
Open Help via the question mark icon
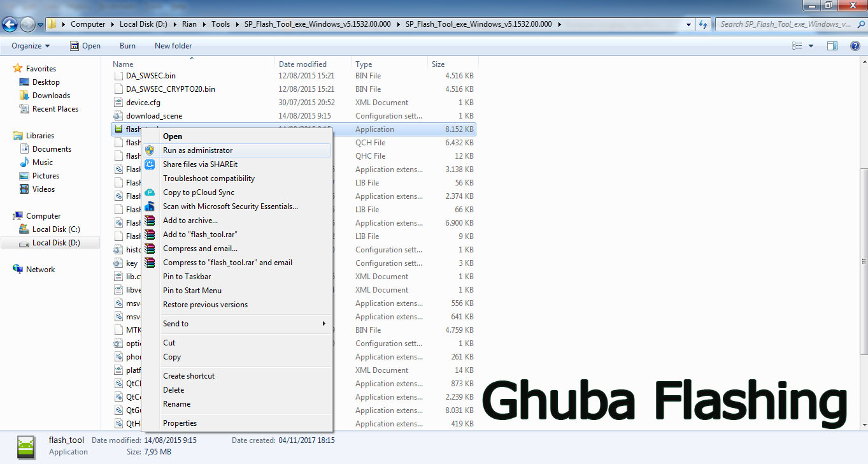(x=854, y=45)
